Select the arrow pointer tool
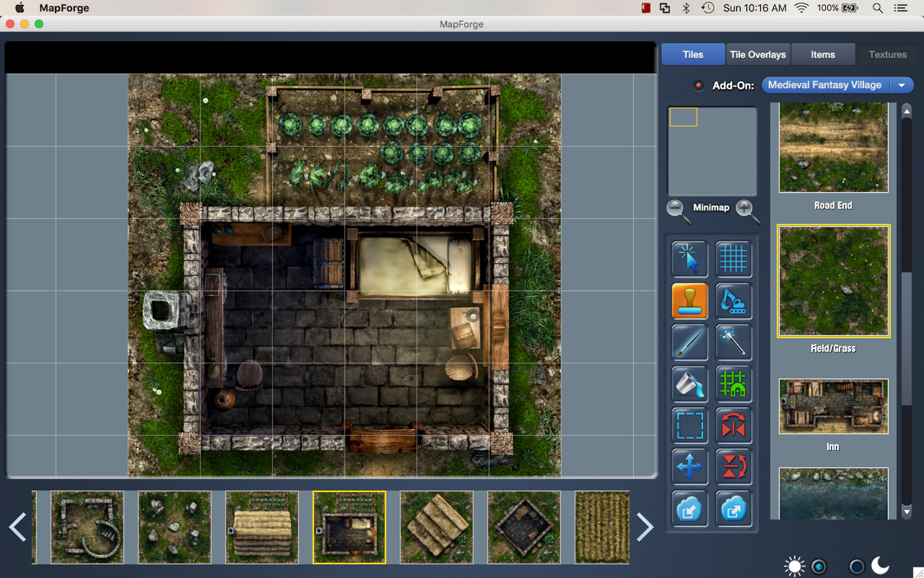924x578 pixels. [x=689, y=259]
